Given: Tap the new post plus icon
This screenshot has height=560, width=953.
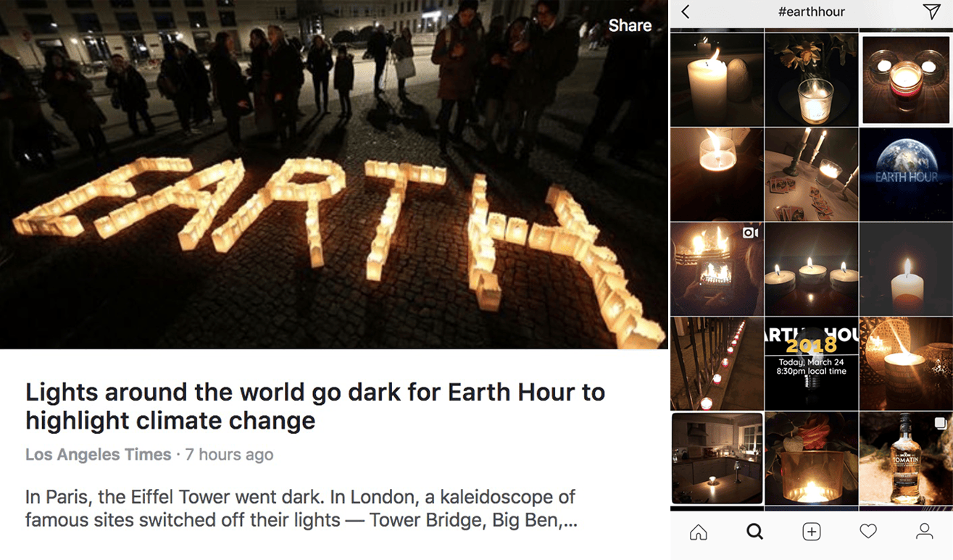Looking at the screenshot, I should point(812,532).
